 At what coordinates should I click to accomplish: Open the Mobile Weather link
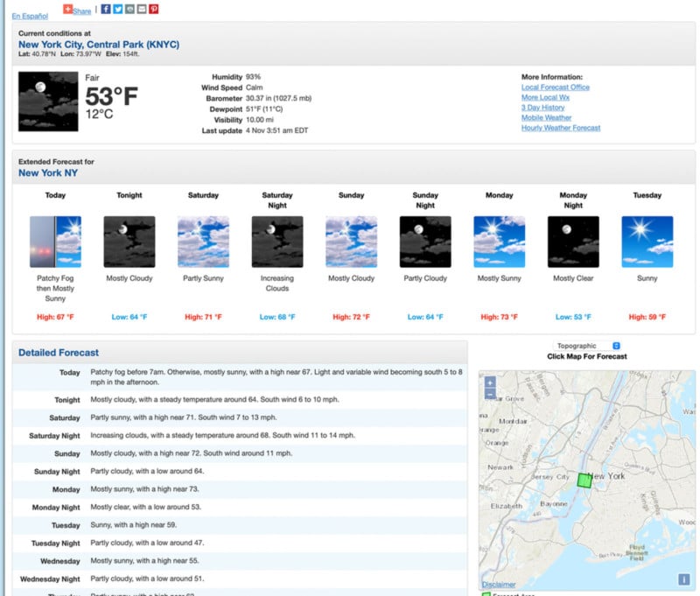[546, 118]
